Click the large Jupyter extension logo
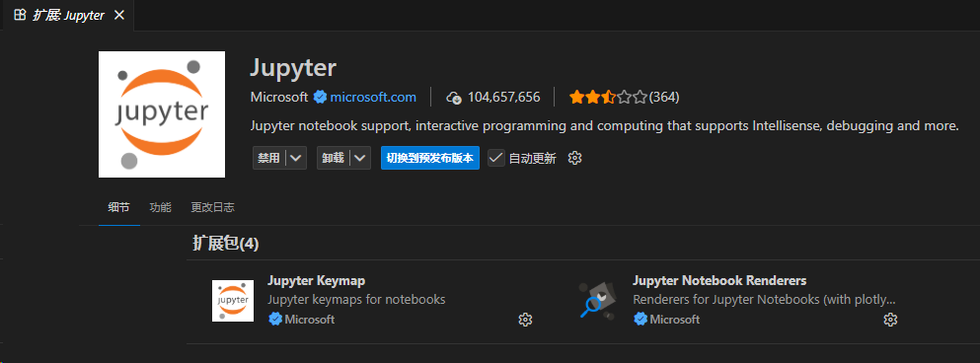 (162, 114)
